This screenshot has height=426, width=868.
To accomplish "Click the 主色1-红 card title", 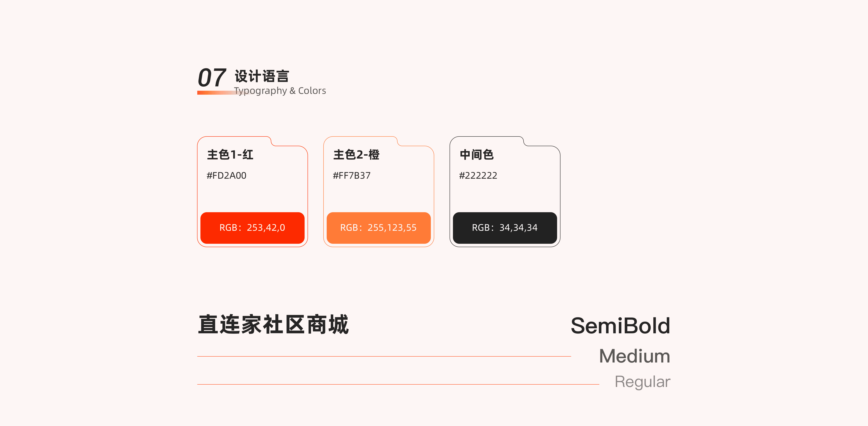I will (230, 155).
